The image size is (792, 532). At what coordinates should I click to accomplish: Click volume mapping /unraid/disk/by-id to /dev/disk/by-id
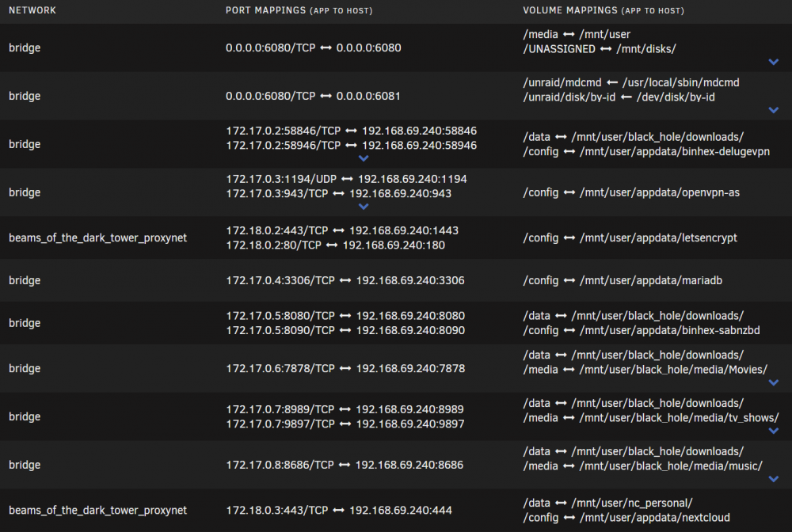coord(619,97)
